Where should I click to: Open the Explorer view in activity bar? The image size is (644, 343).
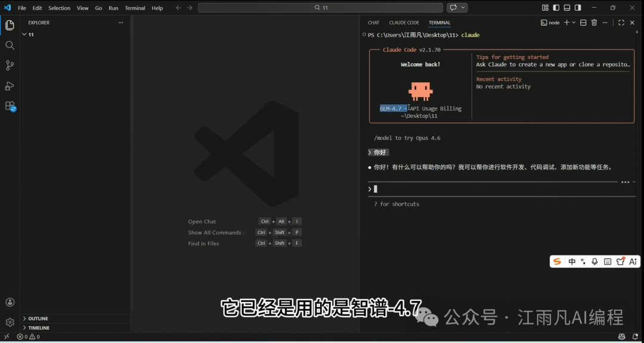click(x=10, y=26)
